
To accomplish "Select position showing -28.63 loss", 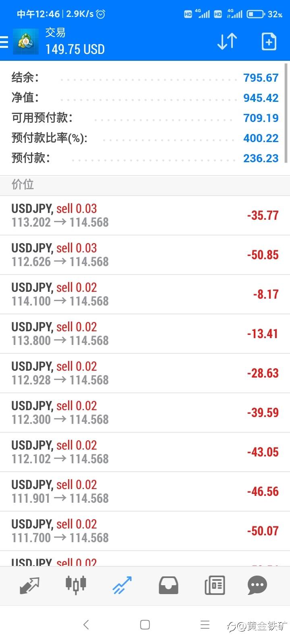I will 145,373.
